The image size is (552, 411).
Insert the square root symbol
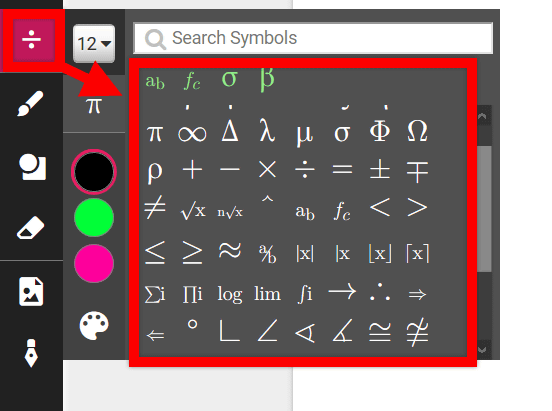193,212
